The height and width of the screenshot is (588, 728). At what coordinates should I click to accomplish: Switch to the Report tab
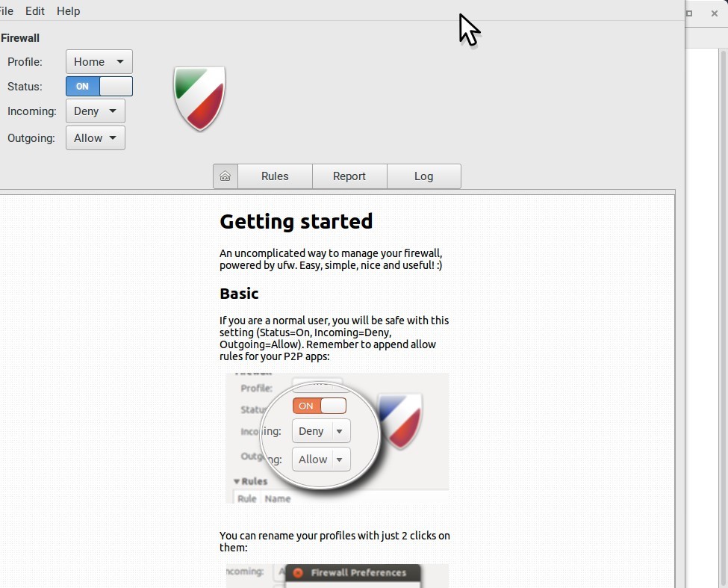tap(349, 176)
